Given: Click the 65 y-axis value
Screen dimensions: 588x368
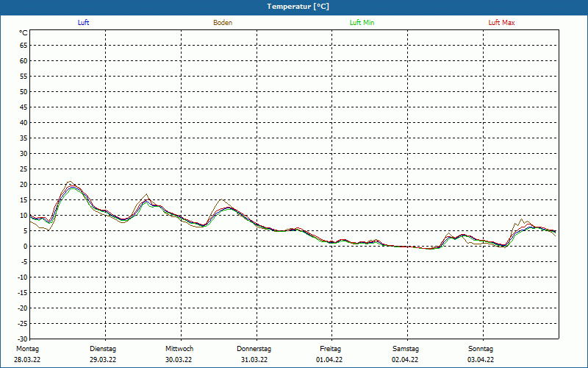Looking at the screenshot, I should click(x=24, y=46).
